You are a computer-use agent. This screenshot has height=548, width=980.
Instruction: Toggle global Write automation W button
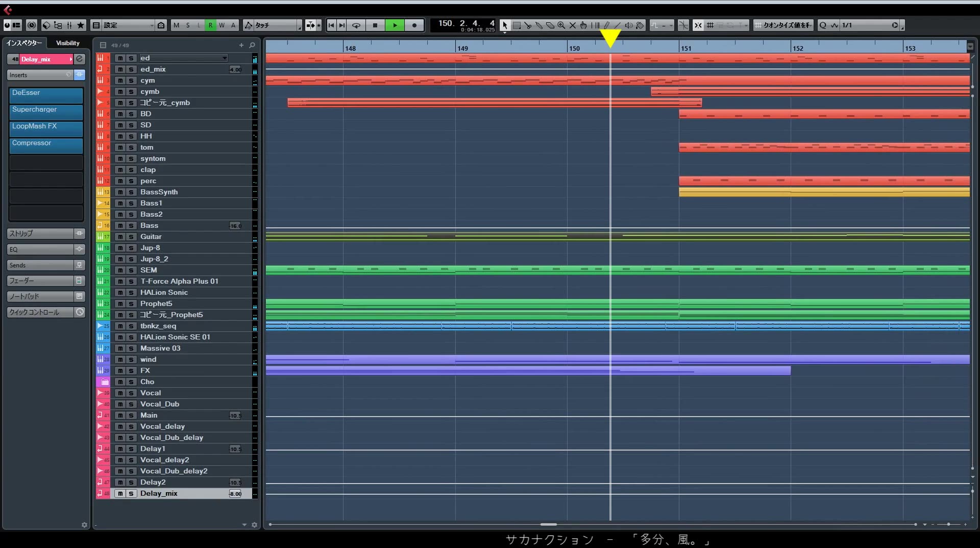click(x=222, y=25)
